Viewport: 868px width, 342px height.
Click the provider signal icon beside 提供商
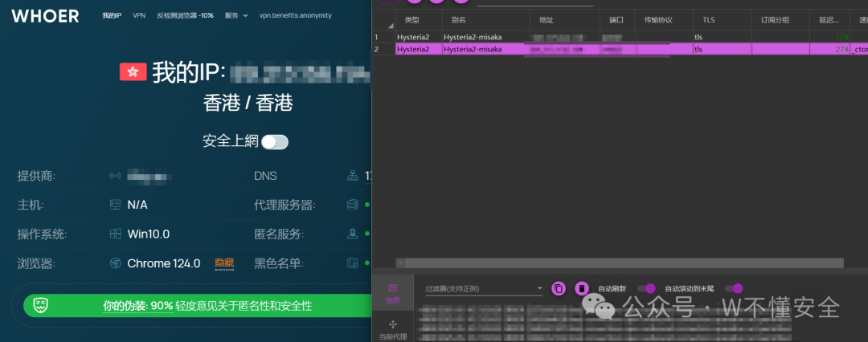pos(115,176)
